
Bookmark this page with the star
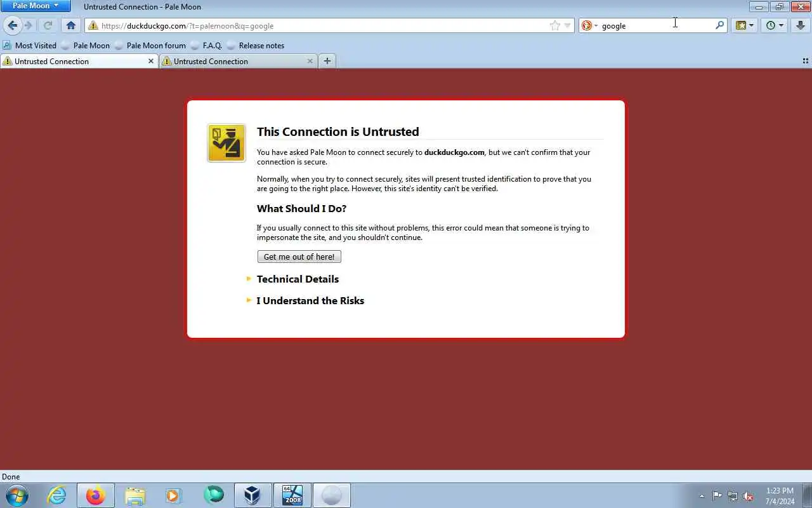point(555,26)
